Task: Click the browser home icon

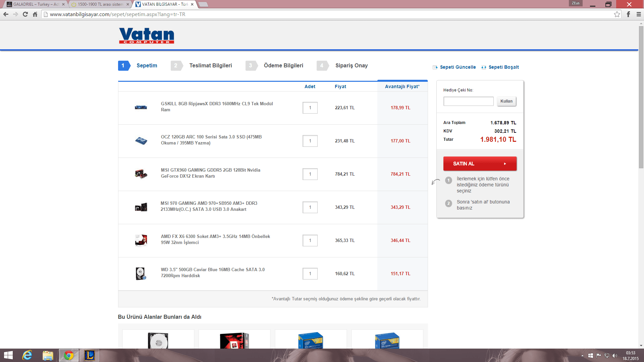Action: click(x=35, y=14)
